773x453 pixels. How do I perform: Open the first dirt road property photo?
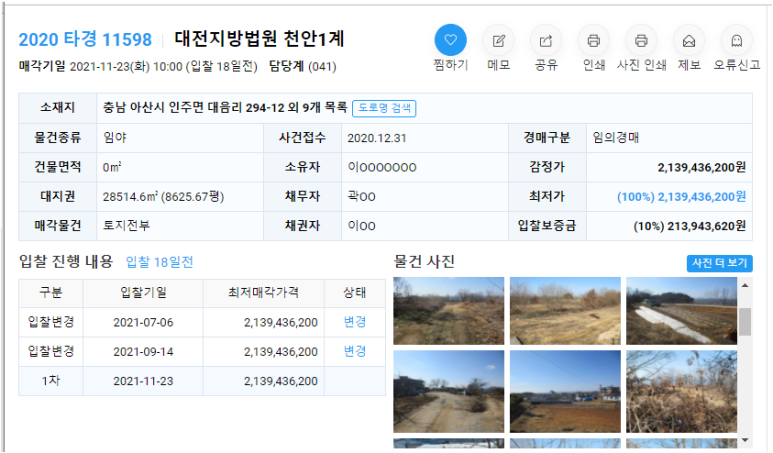[x=449, y=311]
